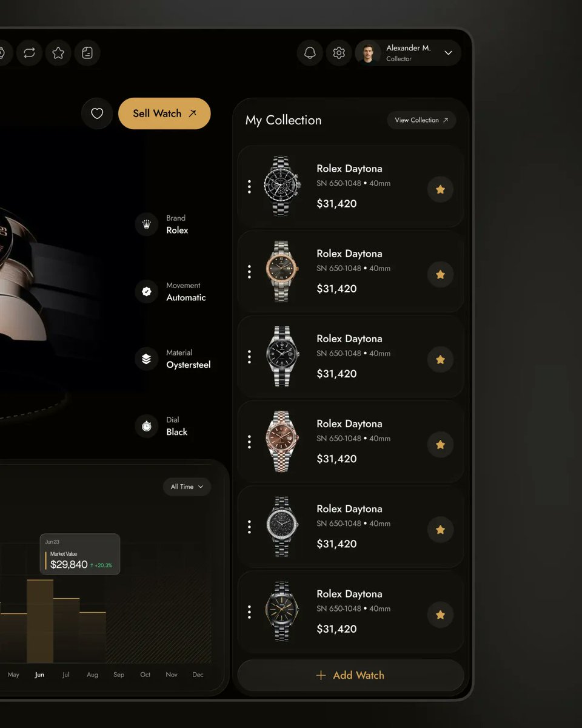582x728 pixels.
Task: Open the notifications bell
Action: (310, 53)
